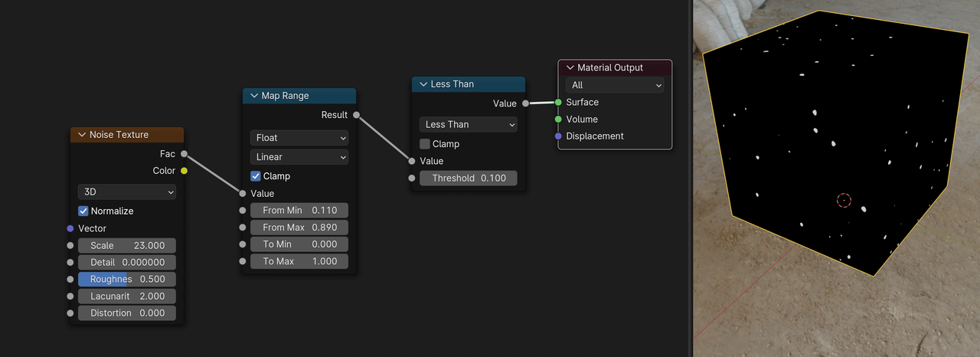
Task: Click the yellow Color output socket
Action: click(x=184, y=171)
